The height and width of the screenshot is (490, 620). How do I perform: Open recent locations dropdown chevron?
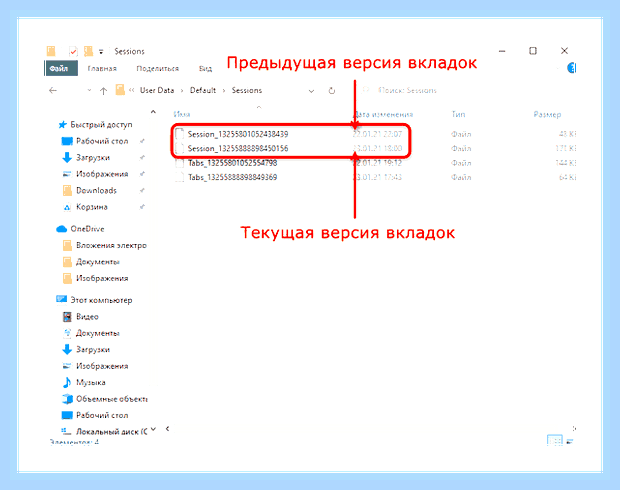point(89,91)
